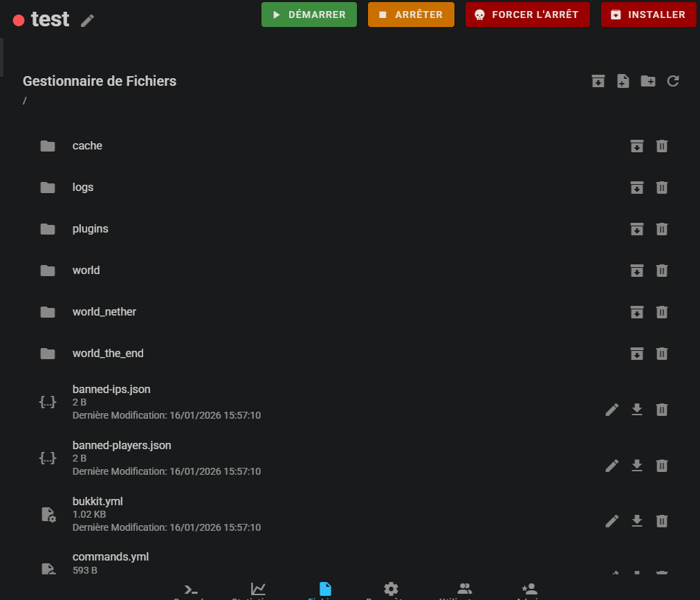This screenshot has height=600, width=700.
Task: Open the world_the_end folder
Action: (x=108, y=354)
